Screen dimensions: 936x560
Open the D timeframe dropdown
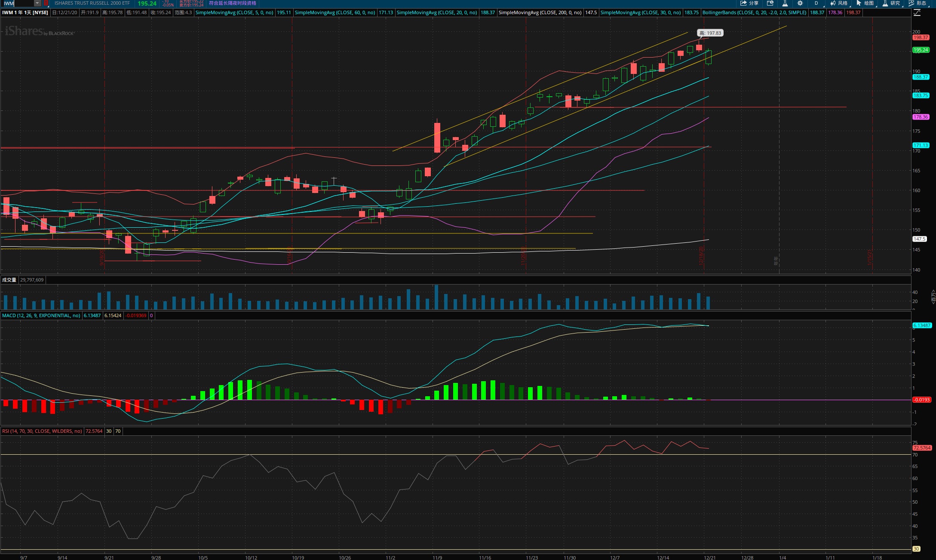coord(816,3)
